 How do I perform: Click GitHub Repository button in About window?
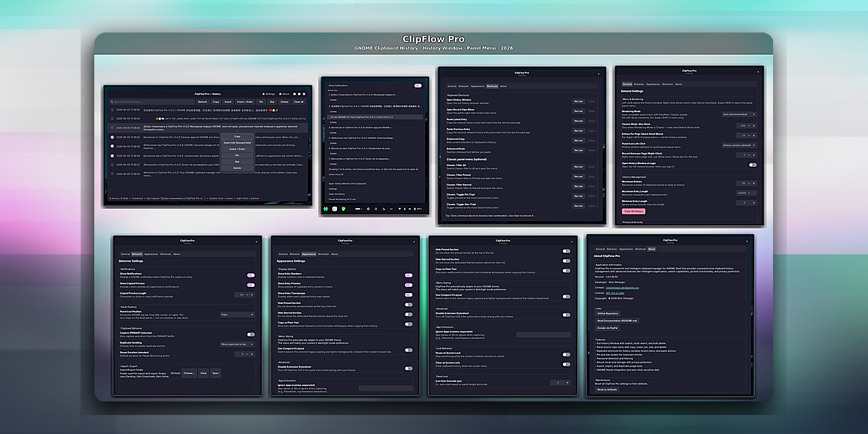click(608, 313)
